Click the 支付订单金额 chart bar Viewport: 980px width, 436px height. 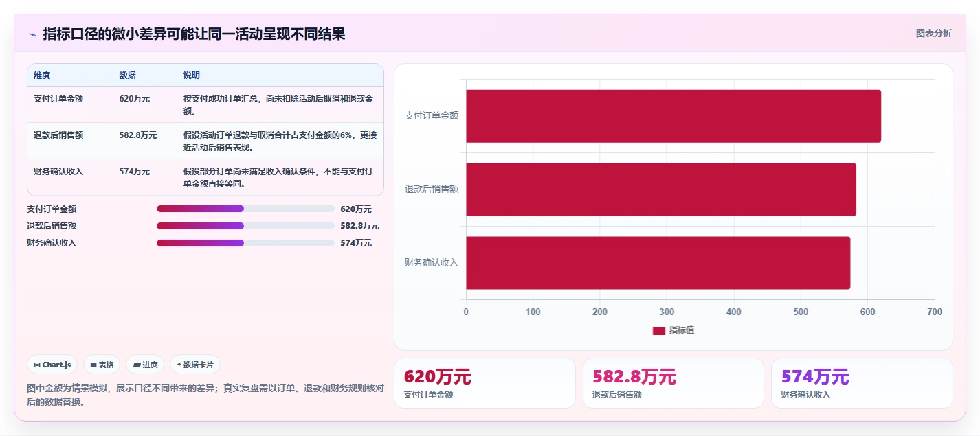click(673, 116)
